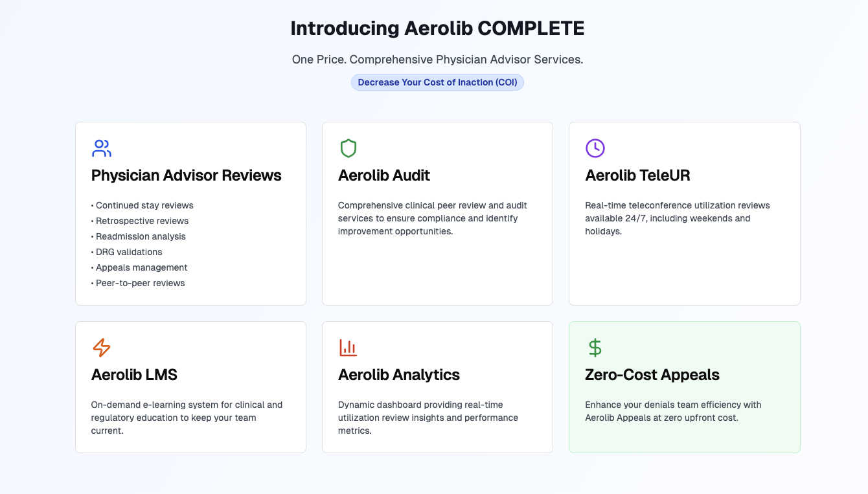
Task: Click the Decrease Your Cost of Inaction badge
Action: pos(437,82)
